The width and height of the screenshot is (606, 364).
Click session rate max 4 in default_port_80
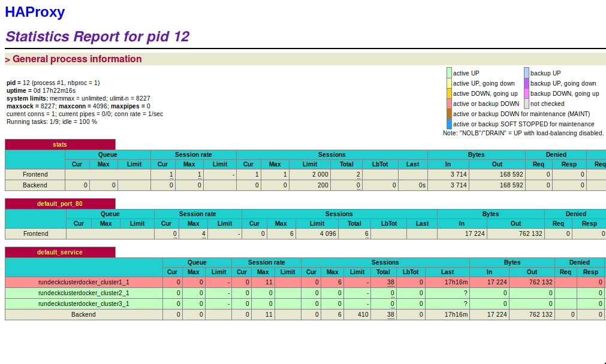(204, 234)
